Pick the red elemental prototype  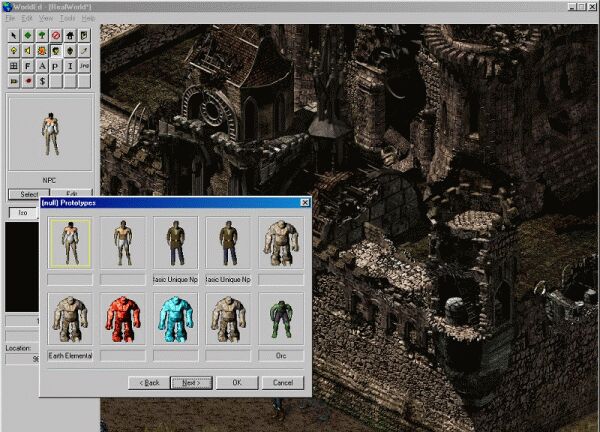123,319
